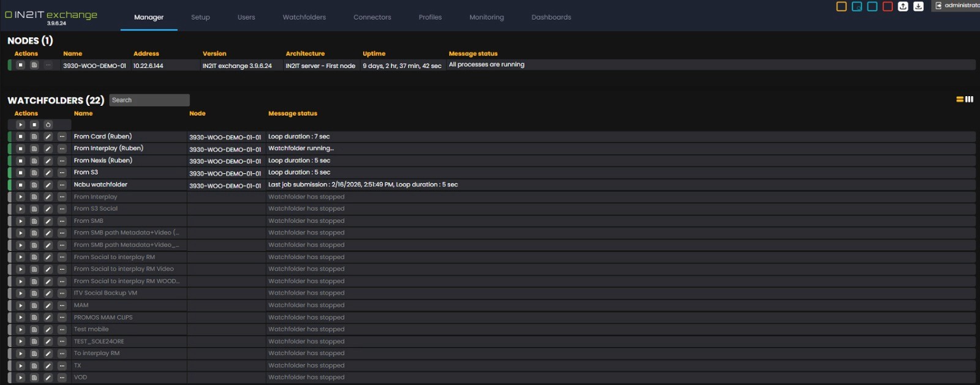Open the Connectors tab
The image size is (980, 385).
[x=372, y=17]
